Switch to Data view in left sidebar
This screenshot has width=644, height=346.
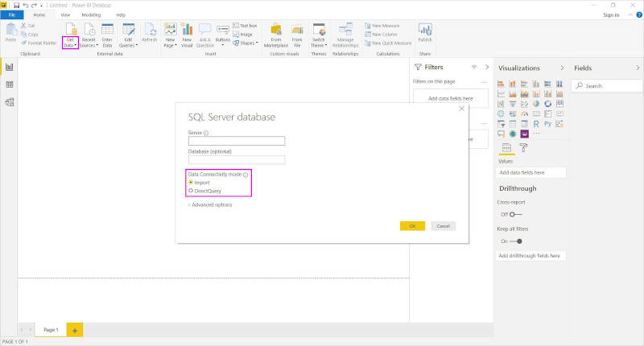[x=10, y=84]
